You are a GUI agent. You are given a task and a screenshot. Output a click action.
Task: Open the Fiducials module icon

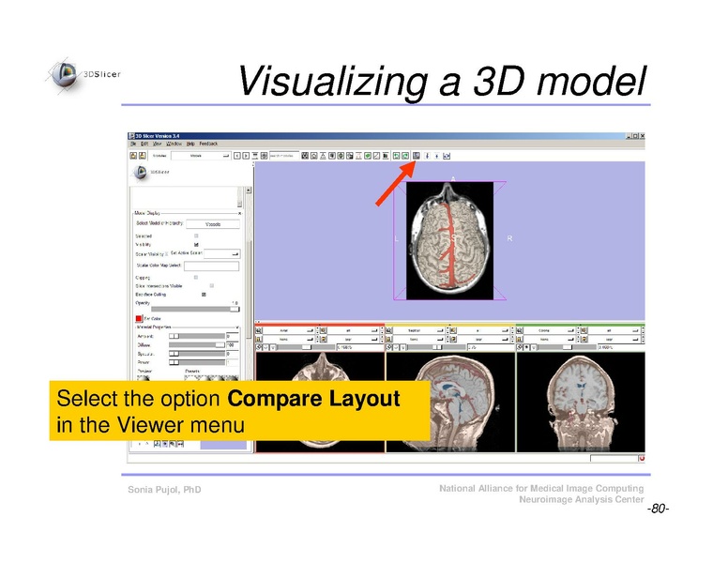[x=350, y=156]
